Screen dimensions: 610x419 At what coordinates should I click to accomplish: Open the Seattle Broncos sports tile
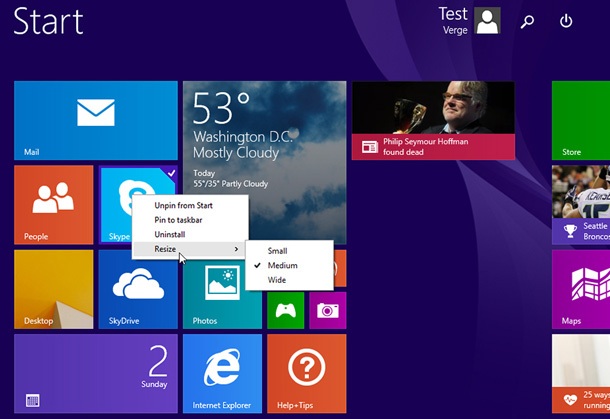tap(581, 205)
